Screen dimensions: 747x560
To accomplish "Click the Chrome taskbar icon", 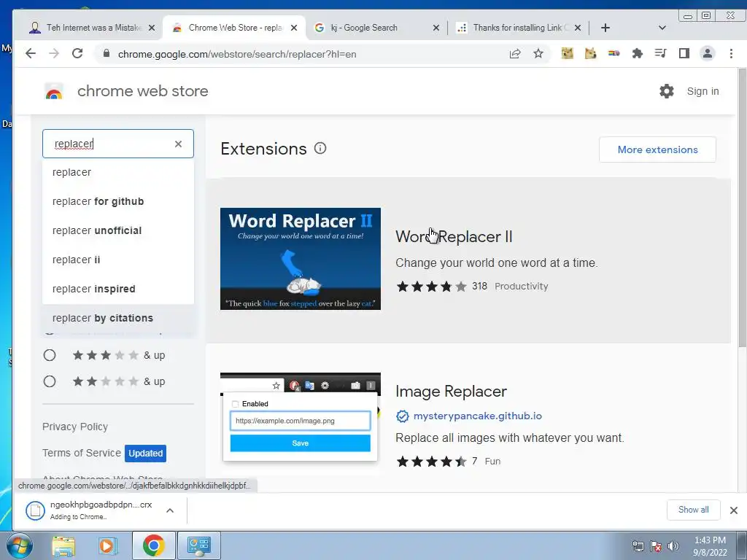I will pyautogui.click(x=153, y=545).
